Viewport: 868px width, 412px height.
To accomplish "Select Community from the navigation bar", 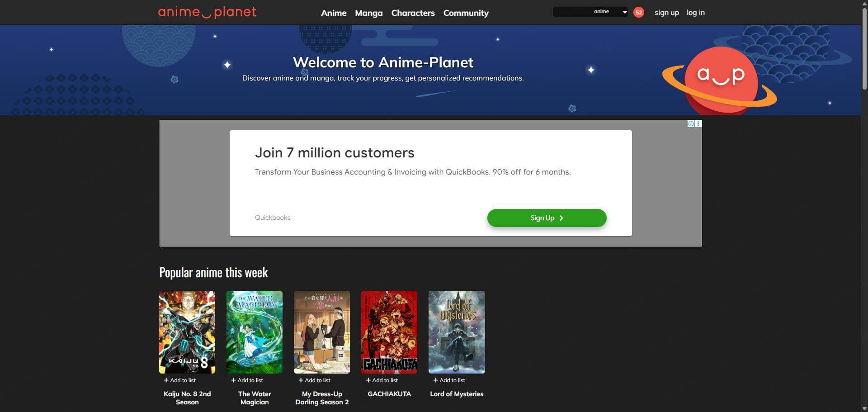I will [x=466, y=13].
